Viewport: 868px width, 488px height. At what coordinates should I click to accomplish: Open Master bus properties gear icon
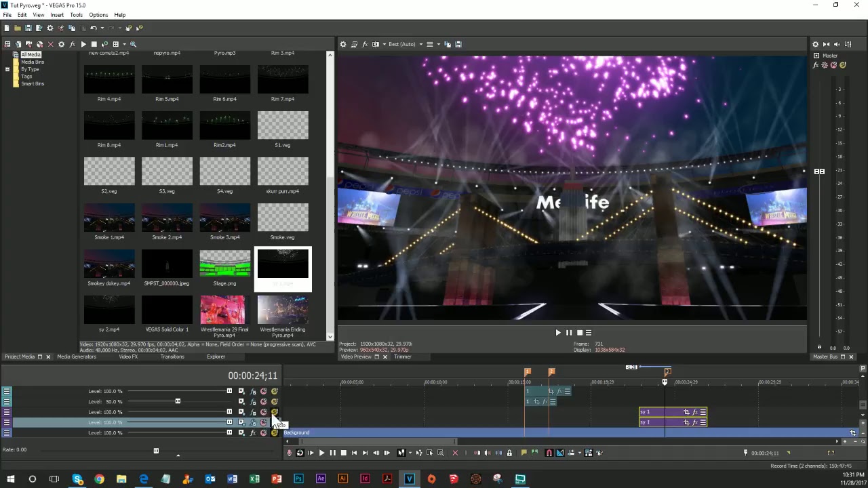click(x=816, y=44)
